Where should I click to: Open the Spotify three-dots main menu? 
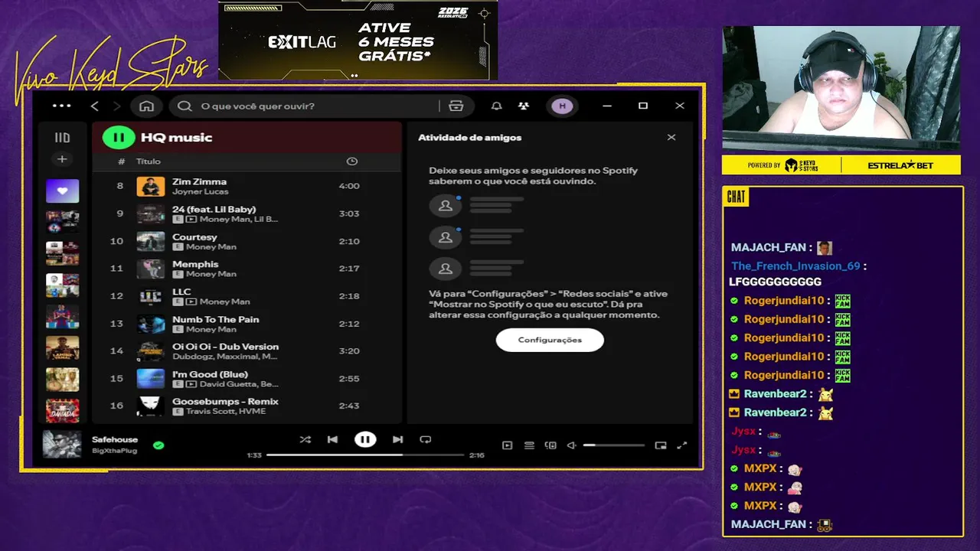(61, 106)
